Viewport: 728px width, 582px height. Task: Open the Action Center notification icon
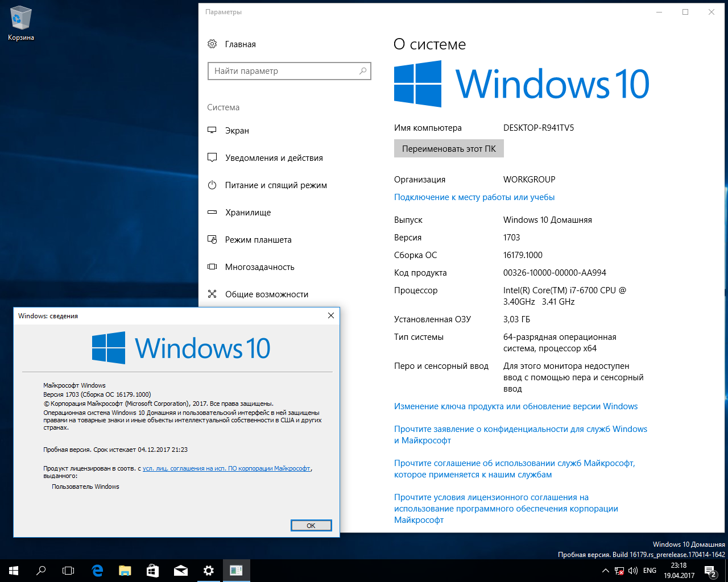pos(710,571)
